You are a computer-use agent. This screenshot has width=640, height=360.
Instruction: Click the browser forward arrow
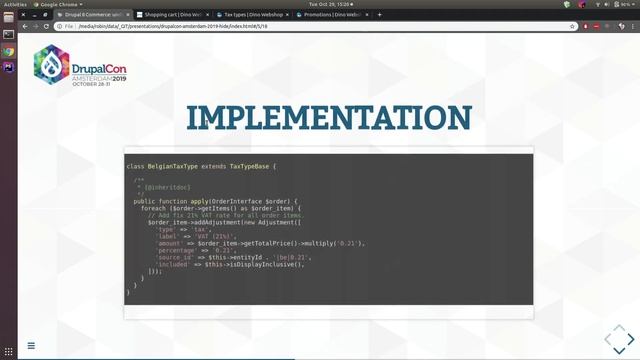[x=36, y=26]
